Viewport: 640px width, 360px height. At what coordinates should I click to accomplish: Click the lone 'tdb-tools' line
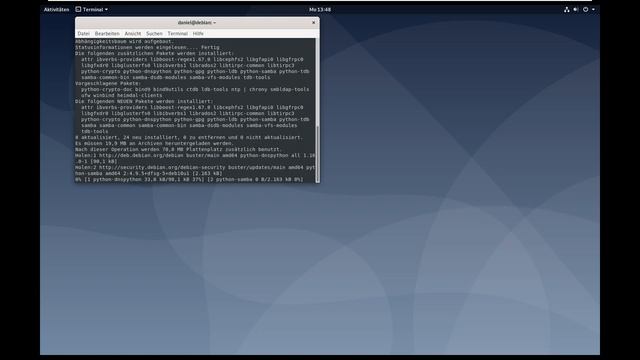pyautogui.click(x=94, y=131)
